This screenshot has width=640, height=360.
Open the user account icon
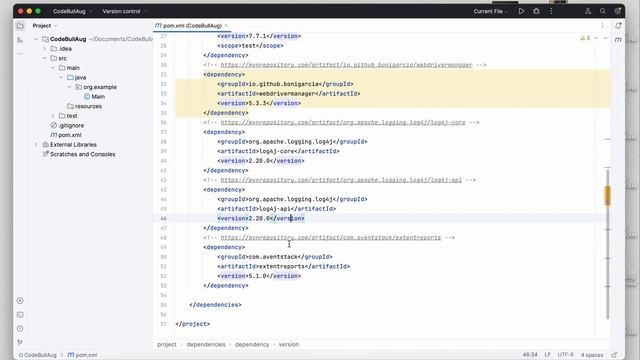(x=588, y=11)
